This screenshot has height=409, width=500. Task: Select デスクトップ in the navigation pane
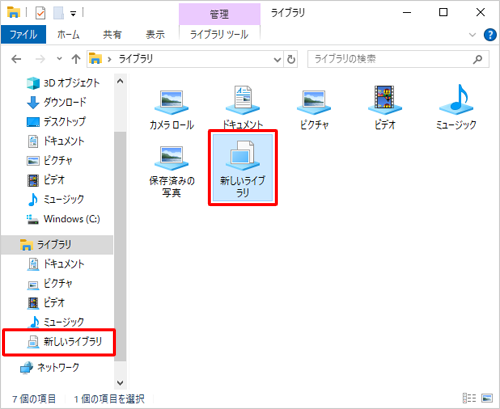[x=56, y=121]
